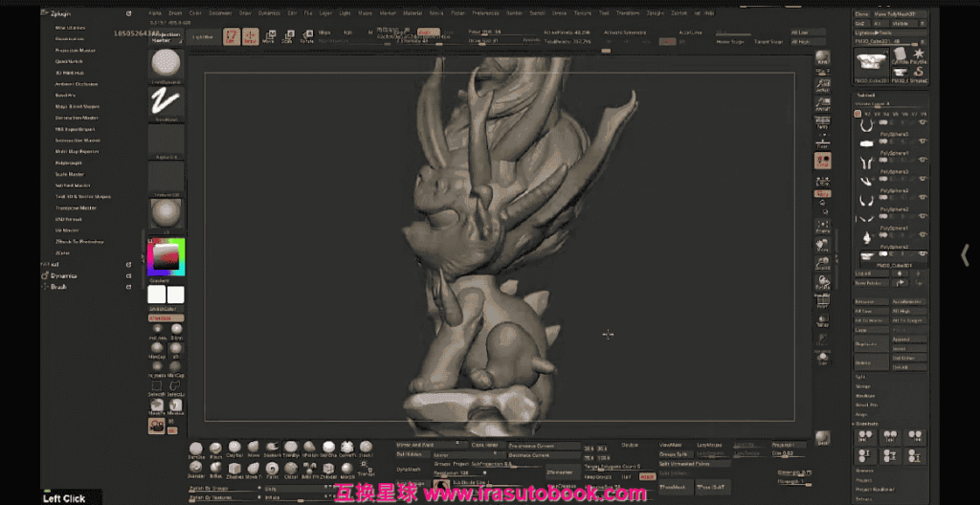The height and width of the screenshot is (505, 980).
Task: Open the Alpha menu
Action: tap(155, 12)
